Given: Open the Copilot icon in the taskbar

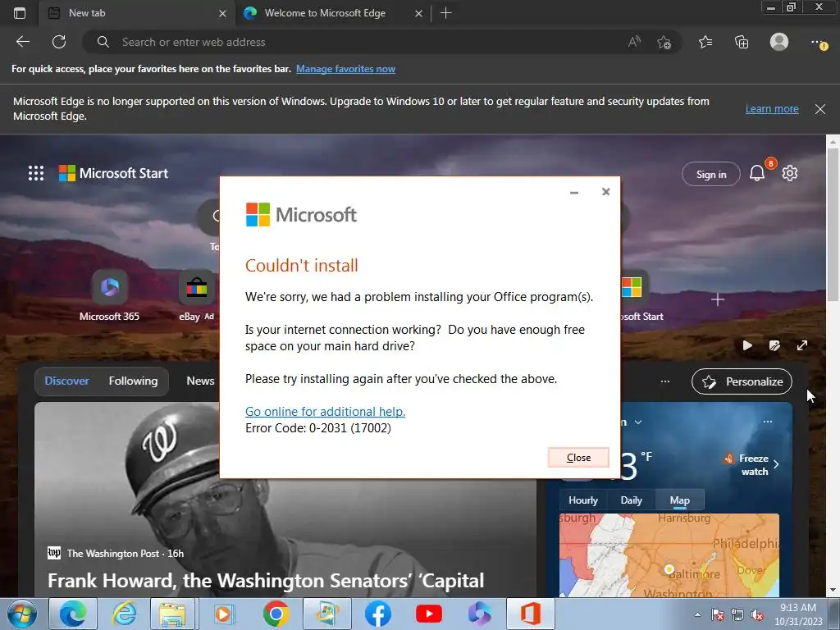Looking at the screenshot, I should pyautogui.click(x=479, y=614).
